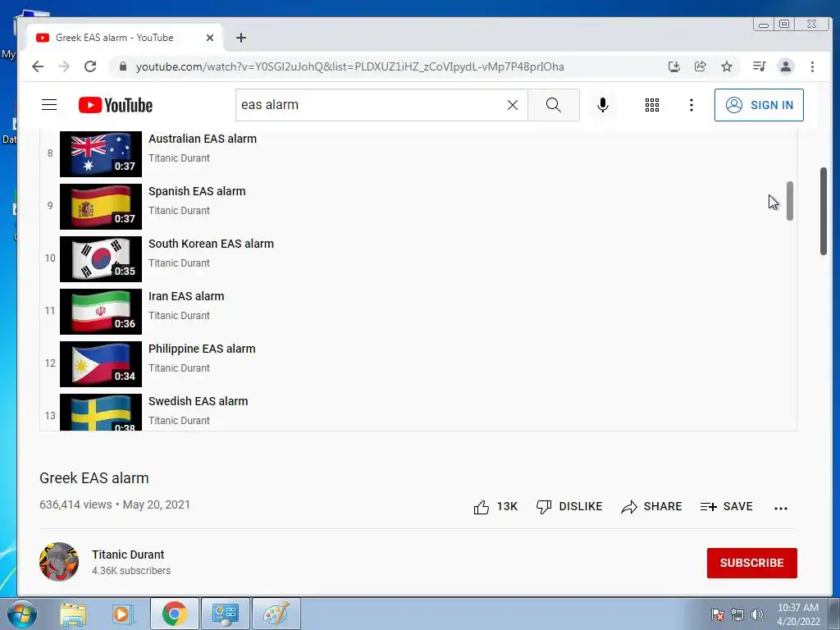This screenshot has height=630, width=840.
Task: Click the DISLIKE button
Action: coord(569,506)
